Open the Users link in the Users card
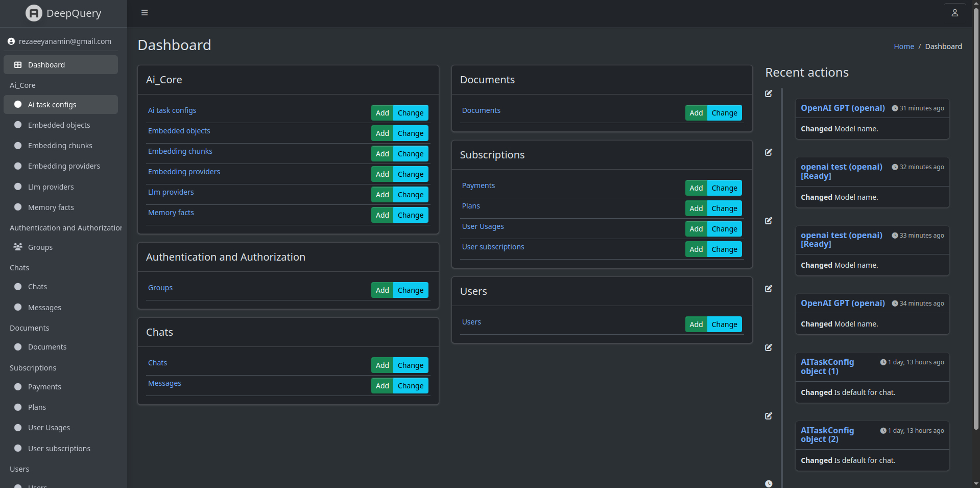Viewport: 980px width, 488px height. (x=471, y=322)
